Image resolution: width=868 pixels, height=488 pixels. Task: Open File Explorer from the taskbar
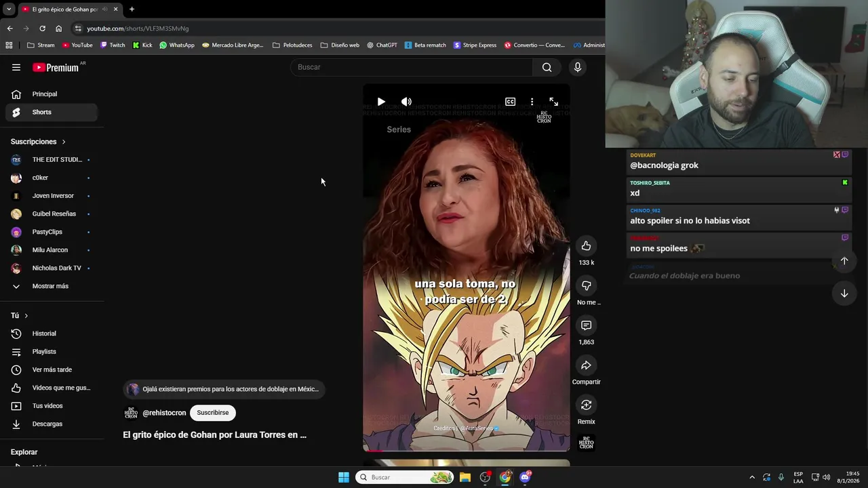[465, 477]
